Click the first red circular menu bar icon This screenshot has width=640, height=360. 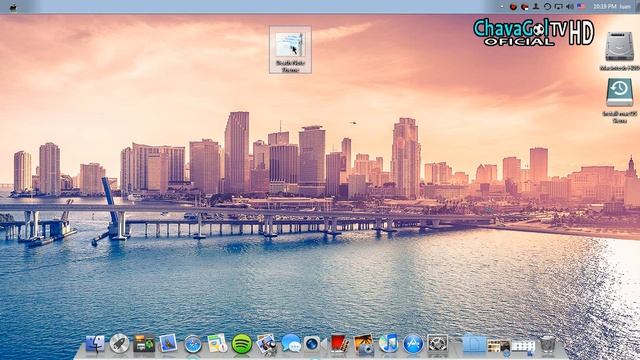click(513, 7)
